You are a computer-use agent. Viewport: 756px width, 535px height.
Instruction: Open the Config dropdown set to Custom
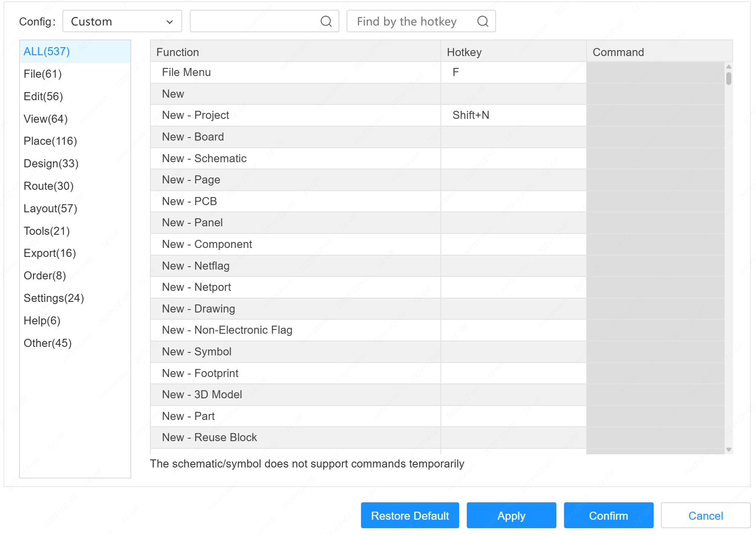122,21
